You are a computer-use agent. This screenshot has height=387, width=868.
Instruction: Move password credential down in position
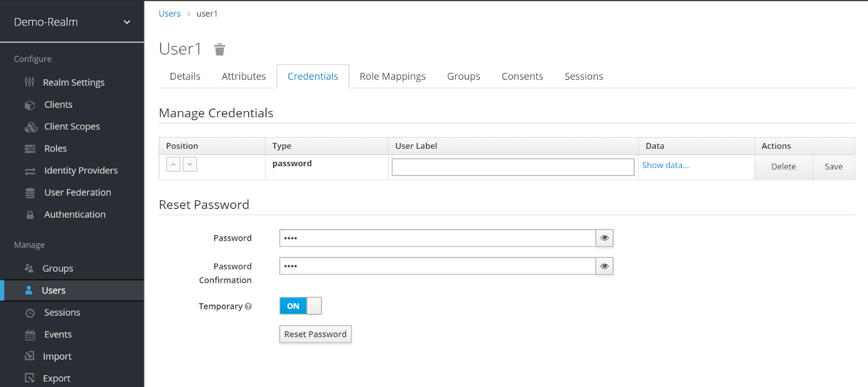coord(190,165)
